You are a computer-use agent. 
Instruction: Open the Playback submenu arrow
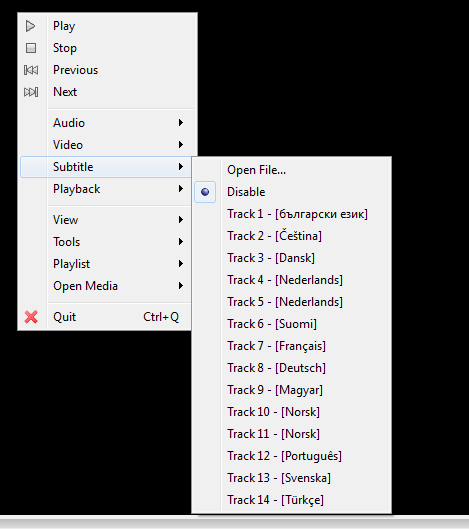181,189
